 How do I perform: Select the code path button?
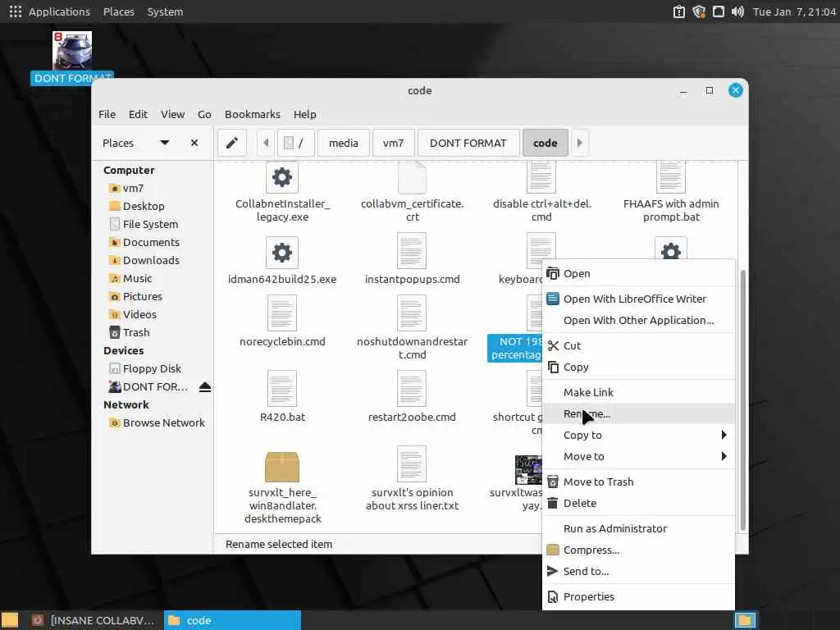coord(546,143)
